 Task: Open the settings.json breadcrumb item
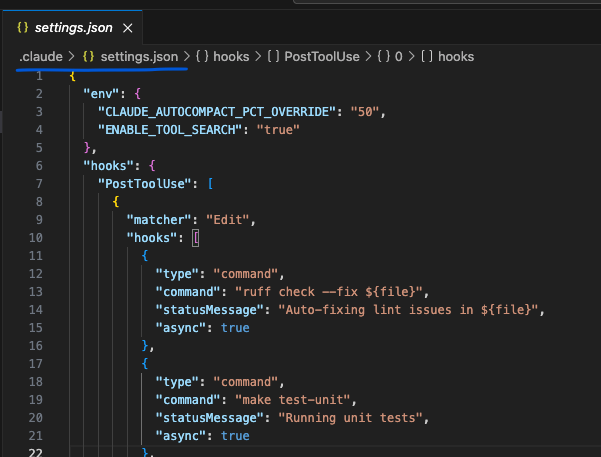[x=139, y=57]
